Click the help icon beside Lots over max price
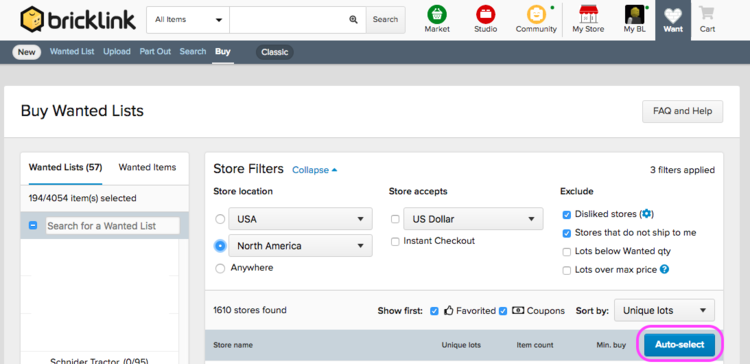 [664, 269]
